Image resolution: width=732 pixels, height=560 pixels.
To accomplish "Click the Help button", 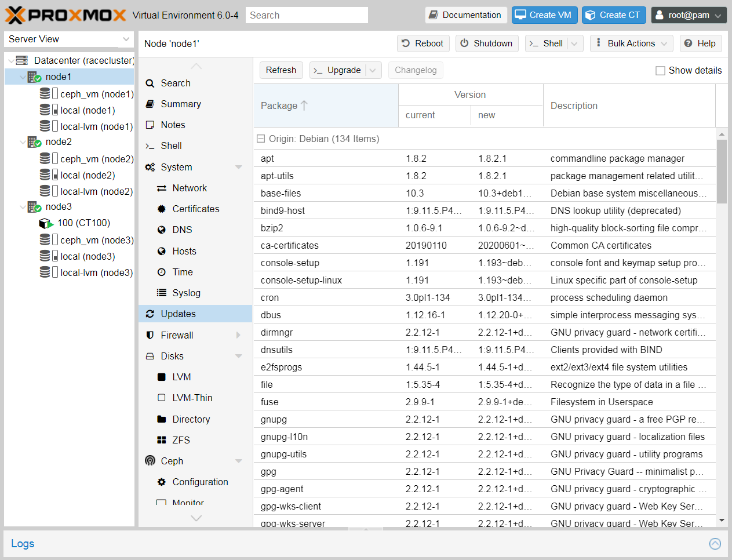I will pos(700,43).
